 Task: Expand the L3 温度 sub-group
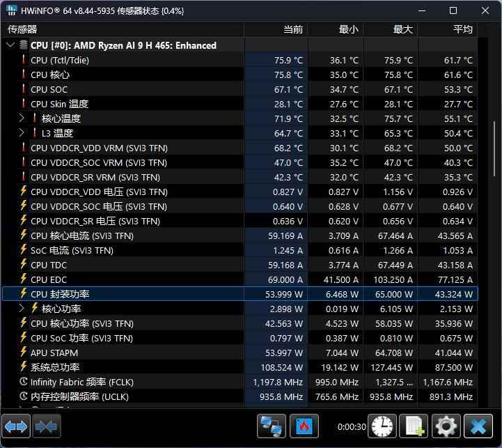point(22,133)
